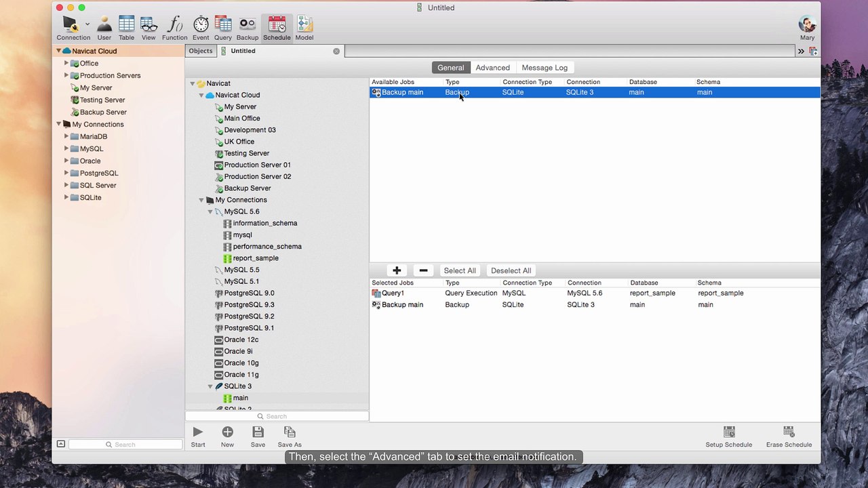
Task: Select UK Office in the tree
Action: click(239, 142)
